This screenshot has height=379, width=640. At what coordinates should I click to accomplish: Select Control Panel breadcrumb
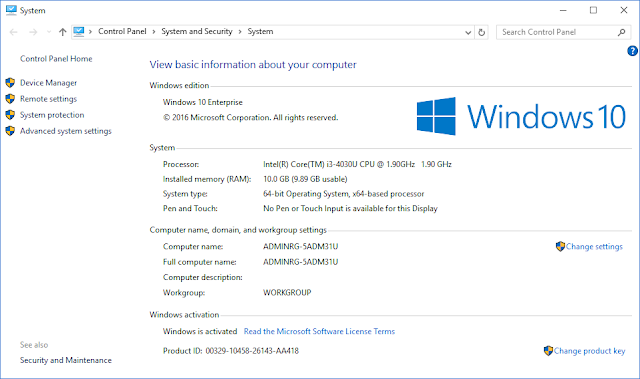coord(122,31)
